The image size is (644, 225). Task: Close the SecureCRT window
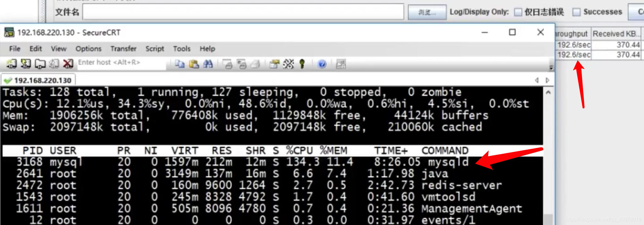[x=541, y=32]
